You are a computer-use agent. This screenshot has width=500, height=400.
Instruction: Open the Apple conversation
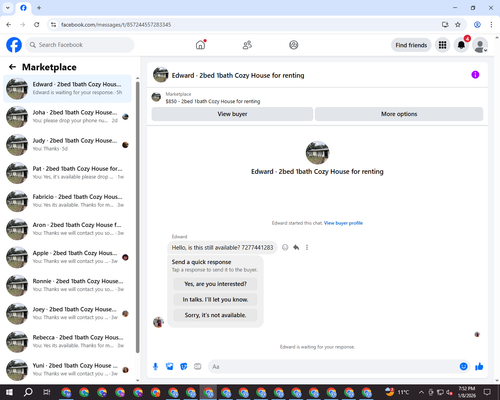click(67, 257)
